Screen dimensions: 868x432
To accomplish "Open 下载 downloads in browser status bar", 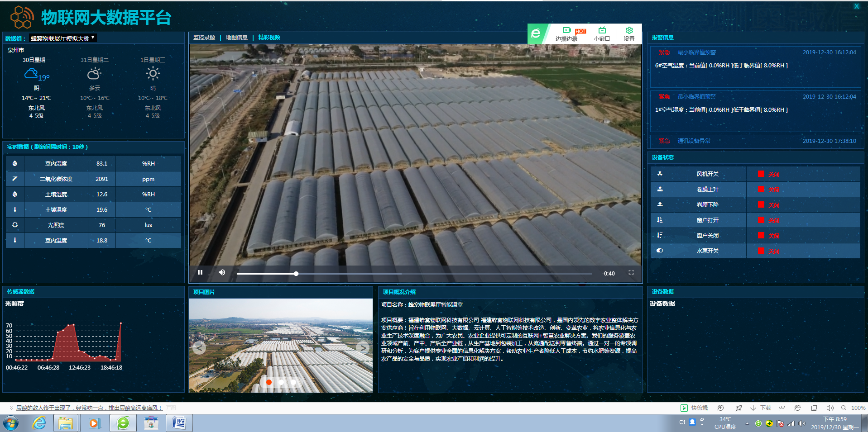I will click(x=761, y=408).
